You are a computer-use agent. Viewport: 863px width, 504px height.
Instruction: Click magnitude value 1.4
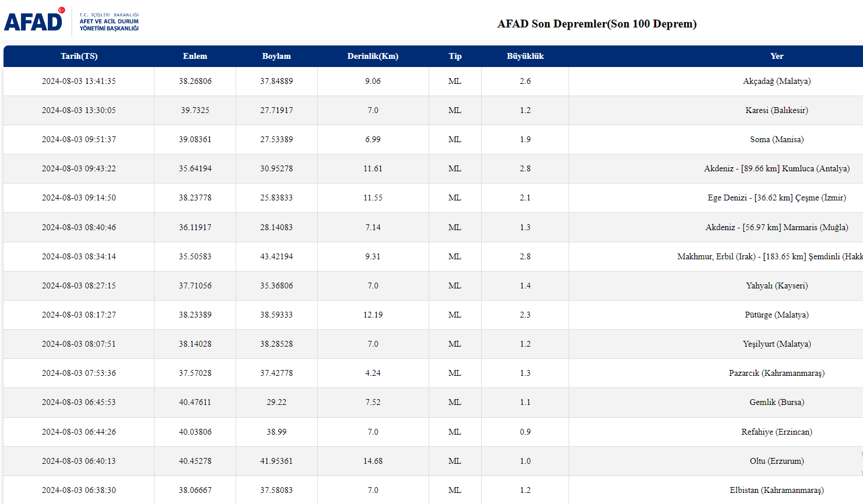pos(525,286)
